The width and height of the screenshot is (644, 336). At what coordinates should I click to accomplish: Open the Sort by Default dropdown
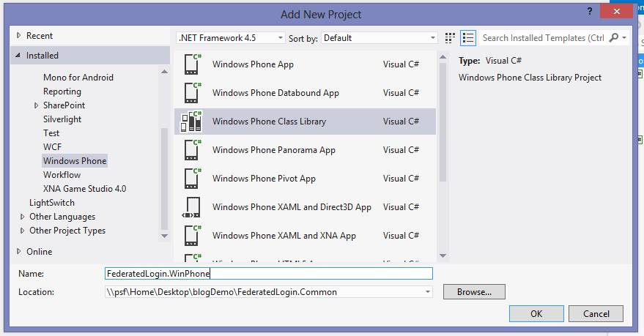pyautogui.click(x=379, y=38)
